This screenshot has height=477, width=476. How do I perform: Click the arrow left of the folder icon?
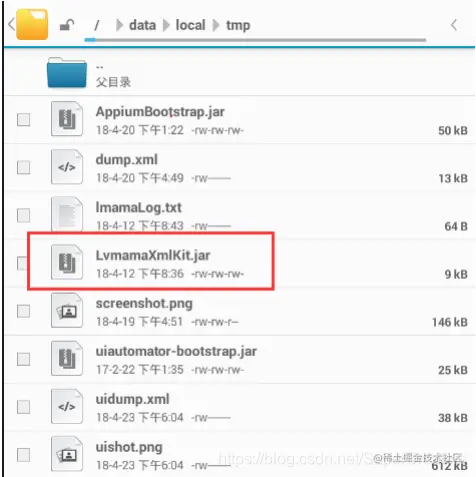[x=11, y=24]
